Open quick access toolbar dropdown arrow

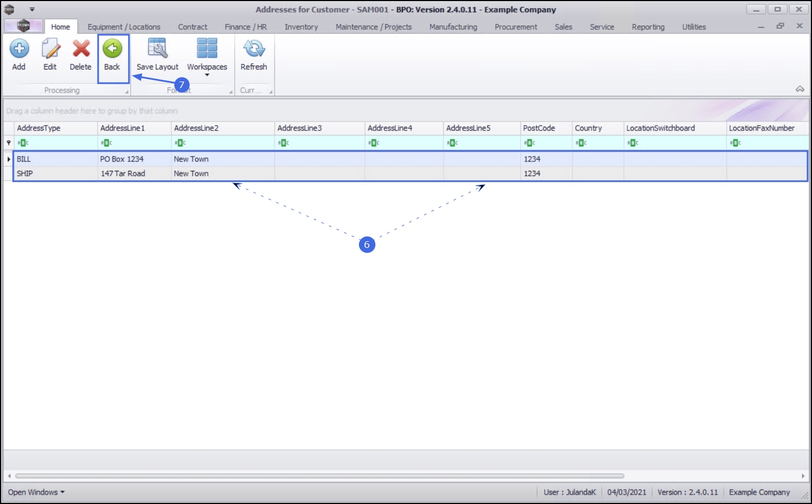(32, 9)
